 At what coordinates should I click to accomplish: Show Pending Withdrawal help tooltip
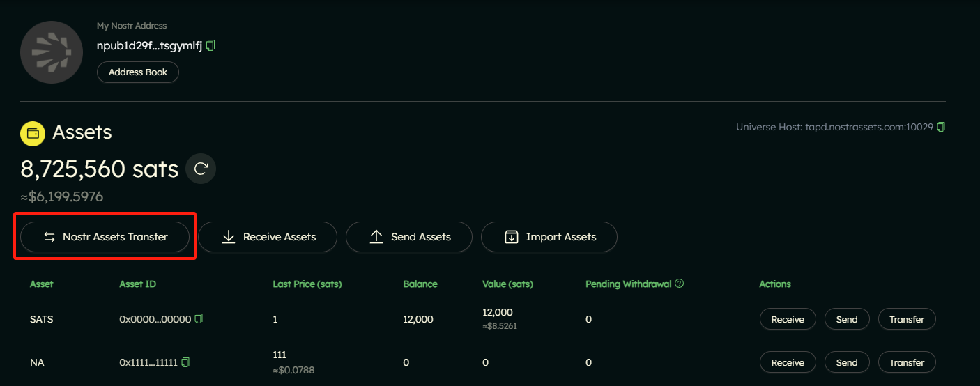click(x=680, y=284)
